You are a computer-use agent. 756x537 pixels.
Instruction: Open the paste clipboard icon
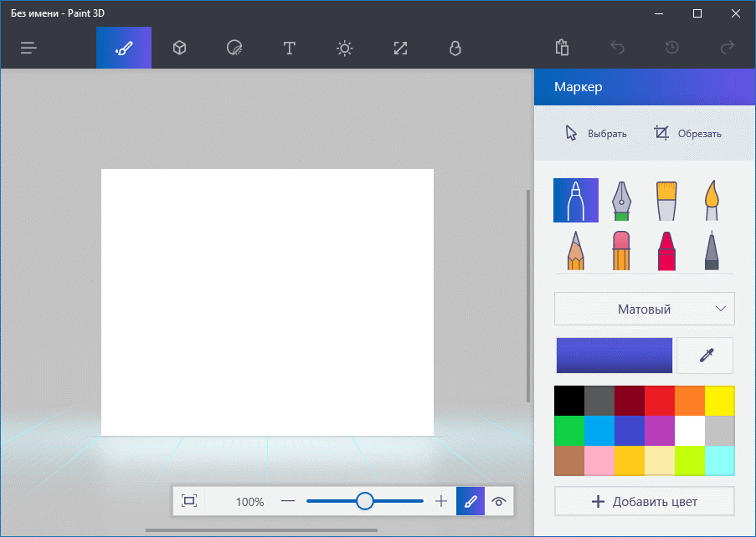pos(563,48)
